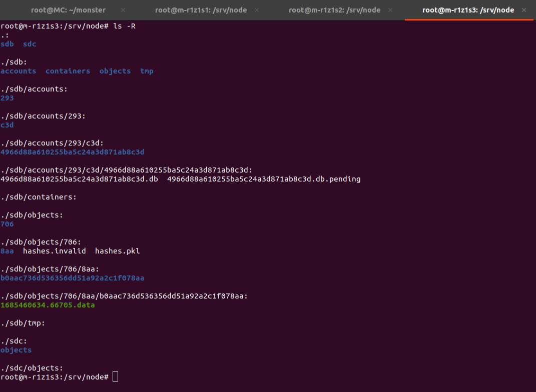This screenshot has width=536, height=392.
Task: Close the root@m-r1z1s2 terminal tab
Action: point(390,10)
